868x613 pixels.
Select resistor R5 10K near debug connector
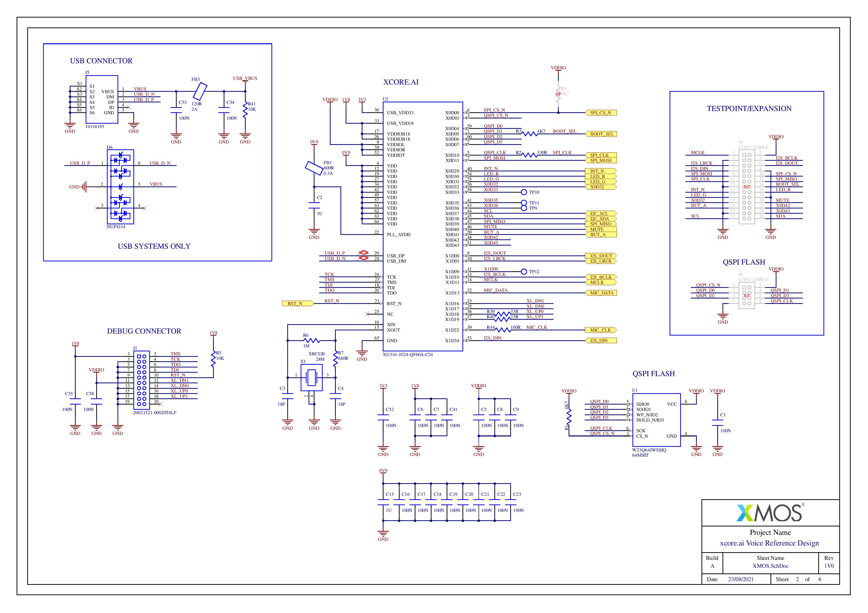213,359
